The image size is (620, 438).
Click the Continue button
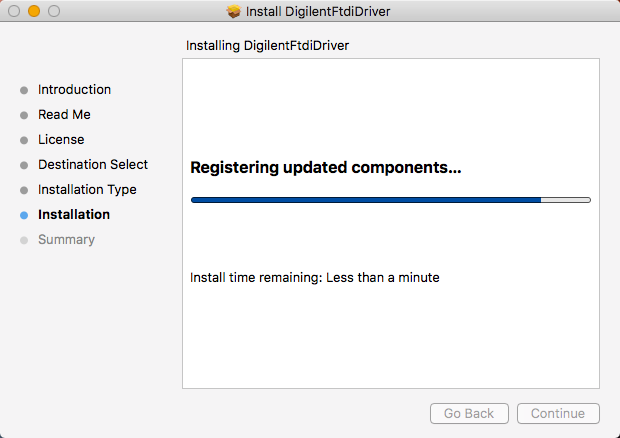click(x=558, y=413)
